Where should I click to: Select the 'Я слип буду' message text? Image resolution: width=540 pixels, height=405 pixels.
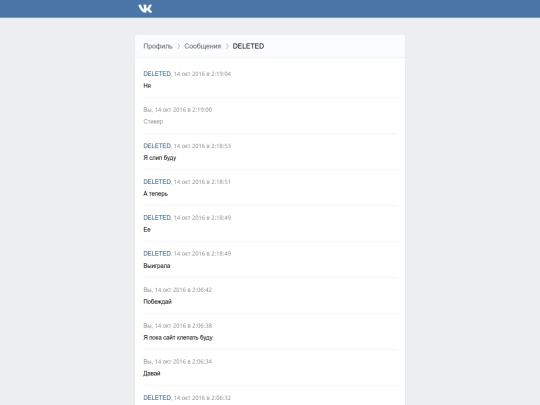(x=160, y=158)
